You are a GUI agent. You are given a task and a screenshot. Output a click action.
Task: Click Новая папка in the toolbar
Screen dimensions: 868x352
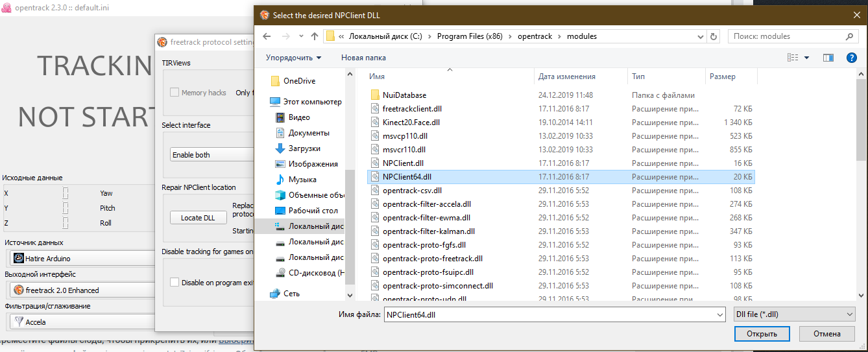(363, 58)
